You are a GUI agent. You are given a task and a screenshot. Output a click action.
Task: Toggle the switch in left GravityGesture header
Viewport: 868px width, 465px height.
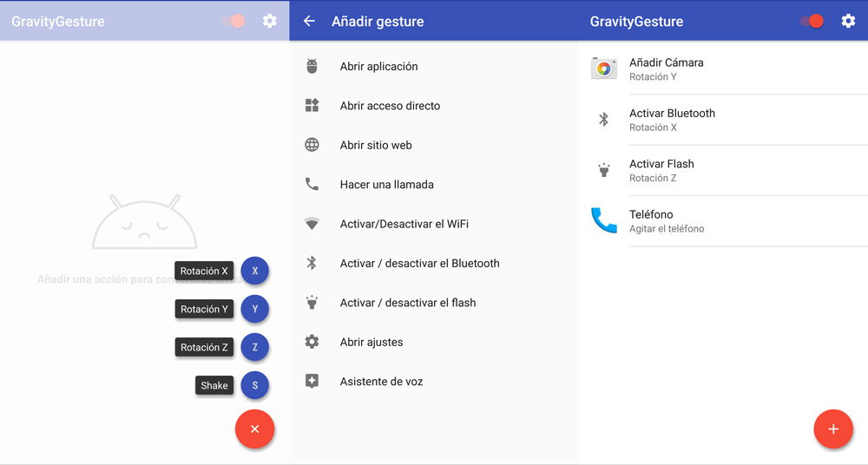233,21
